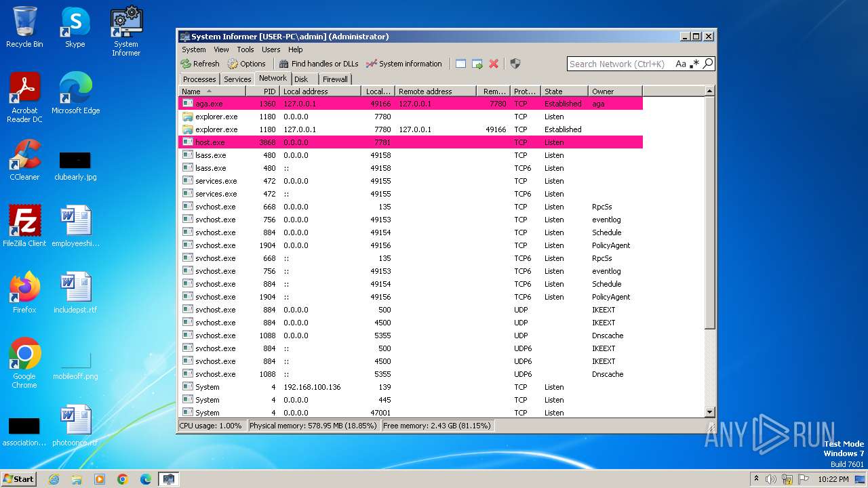Select lsass.exe TCP6 row
Screen dimensions: 868x488
tap(410, 168)
